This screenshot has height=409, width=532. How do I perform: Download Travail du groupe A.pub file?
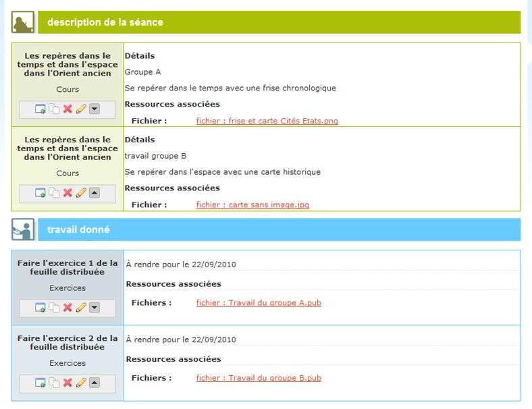coord(259,303)
